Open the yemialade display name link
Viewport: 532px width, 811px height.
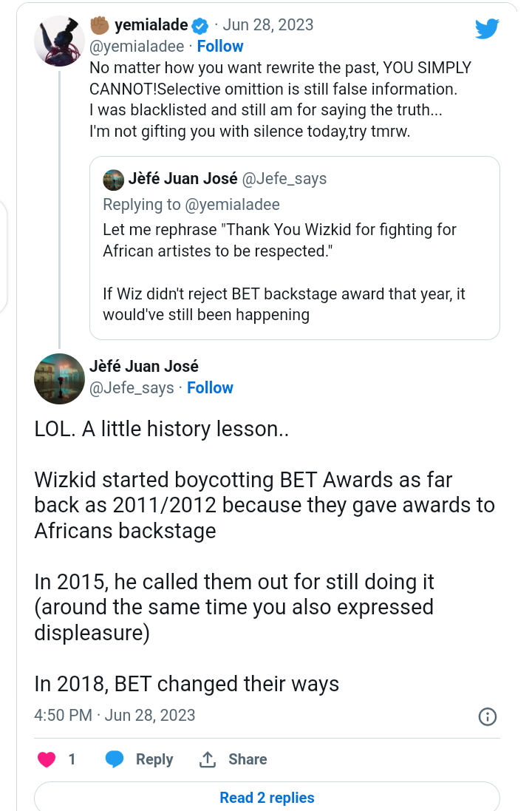(x=151, y=25)
